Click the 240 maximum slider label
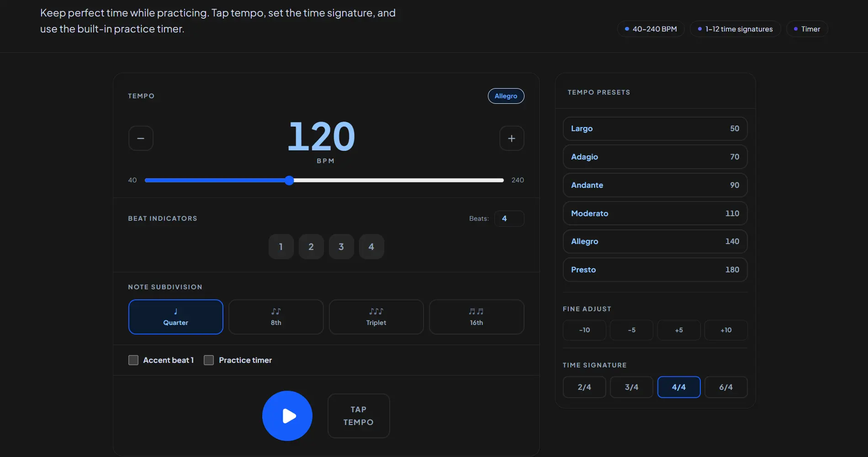 coord(518,180)
